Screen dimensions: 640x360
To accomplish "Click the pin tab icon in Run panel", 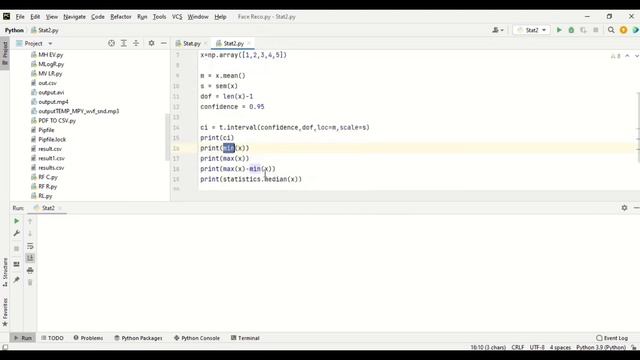I will pos(16,280).
